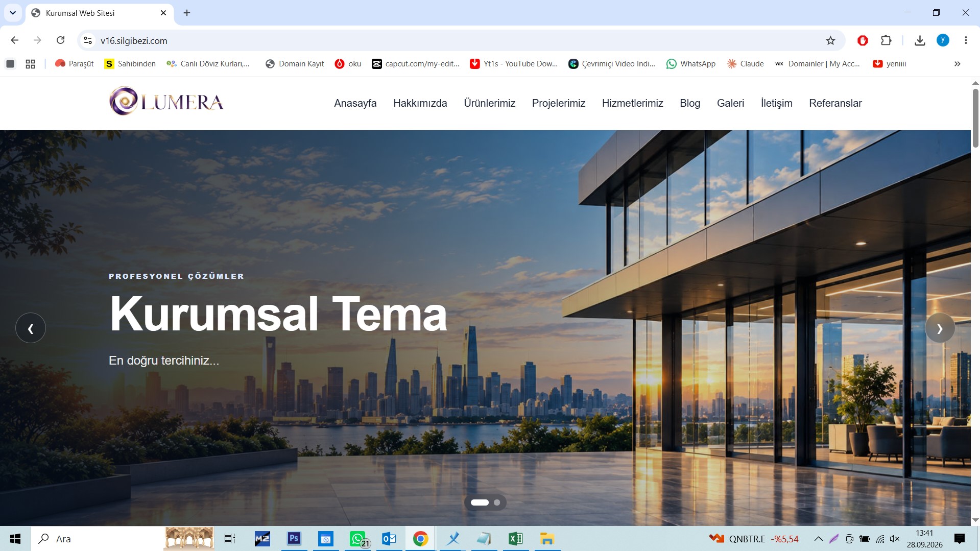Go to Anasayfa in the site menu
Image resolution: width=980 pixels, height=551 pixels.
[x=355, y=103]
